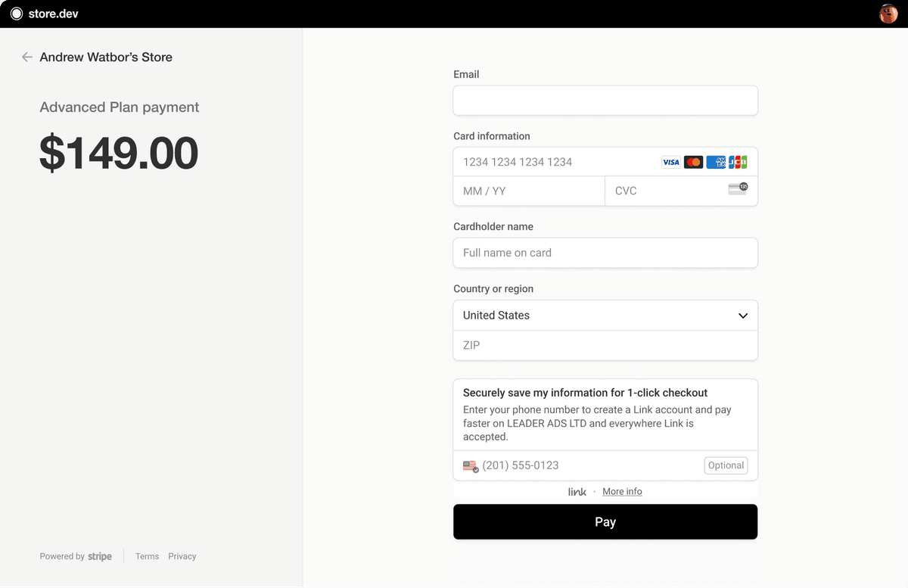Focus the Email input field
Image resolution: width=908 pixels, height=588 pixels.
[605, 101]
